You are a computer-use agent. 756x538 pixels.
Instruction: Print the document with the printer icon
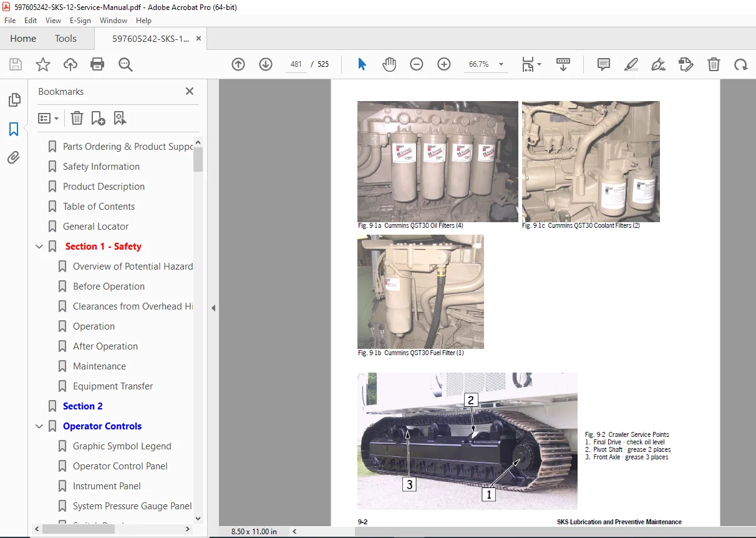pos(97,64)
